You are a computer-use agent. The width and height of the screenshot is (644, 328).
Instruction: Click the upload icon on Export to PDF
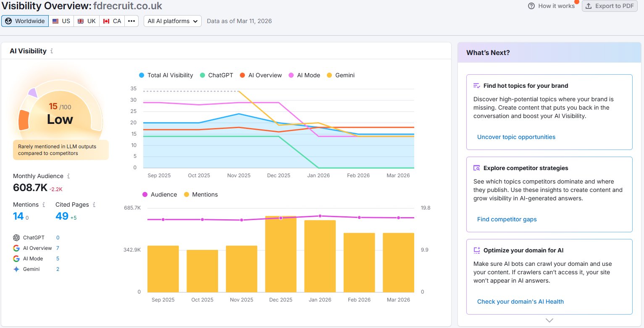click(x=589, y=6)
